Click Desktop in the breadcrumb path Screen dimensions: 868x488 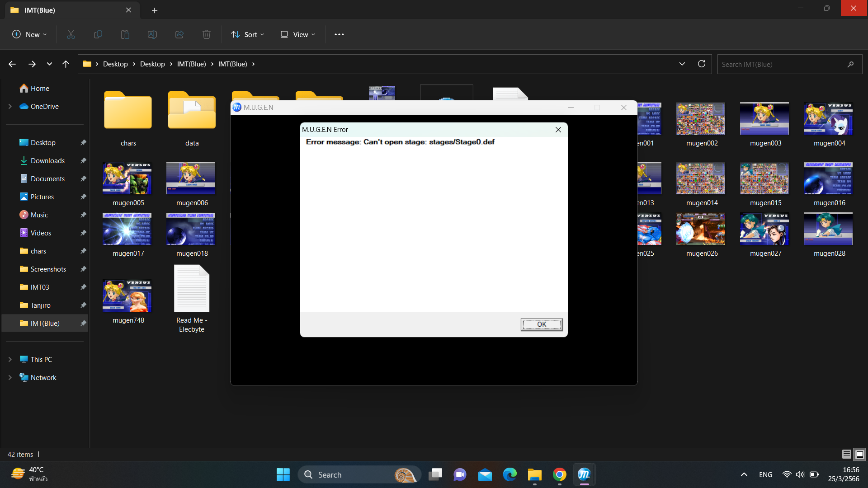pos(115,64)
